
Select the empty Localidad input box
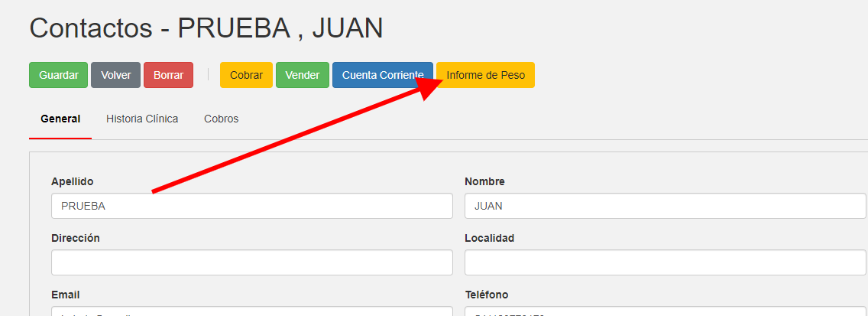point(665,262)
